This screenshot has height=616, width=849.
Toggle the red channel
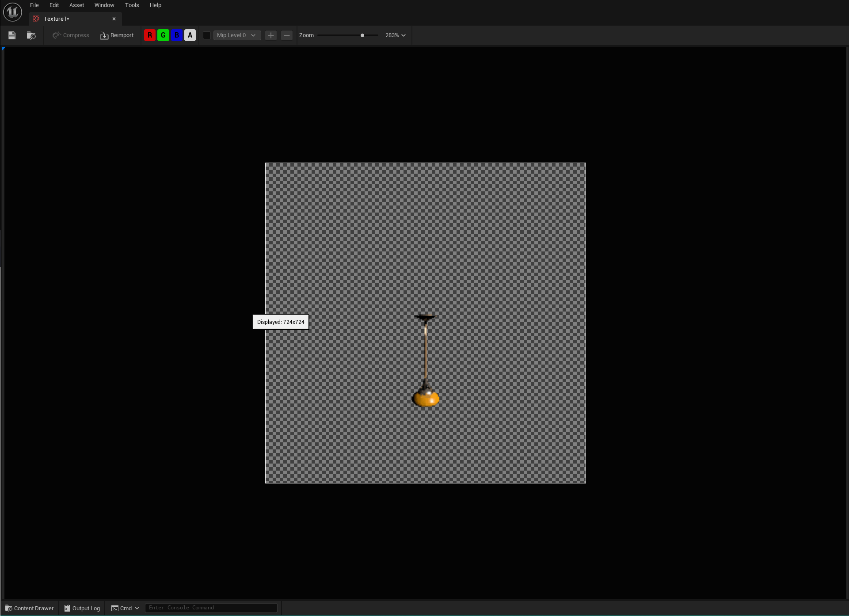pyautogui.click(x=150, y=35)
